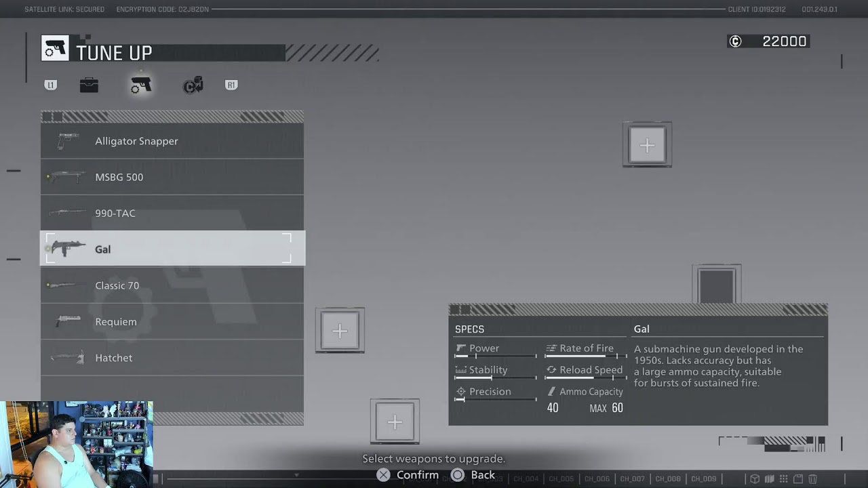
Task: Click the Gal title in the specs panel
Action: 642,329
